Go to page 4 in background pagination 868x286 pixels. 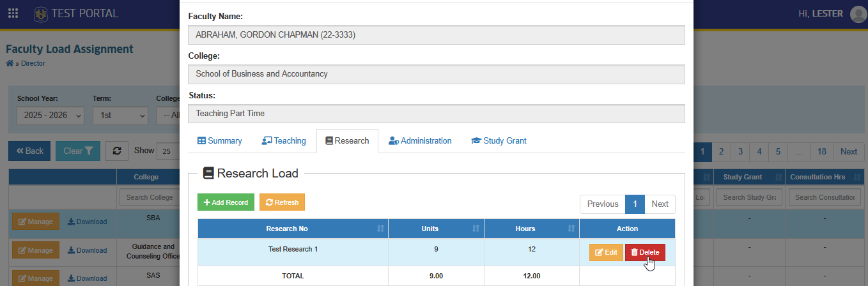759,151
